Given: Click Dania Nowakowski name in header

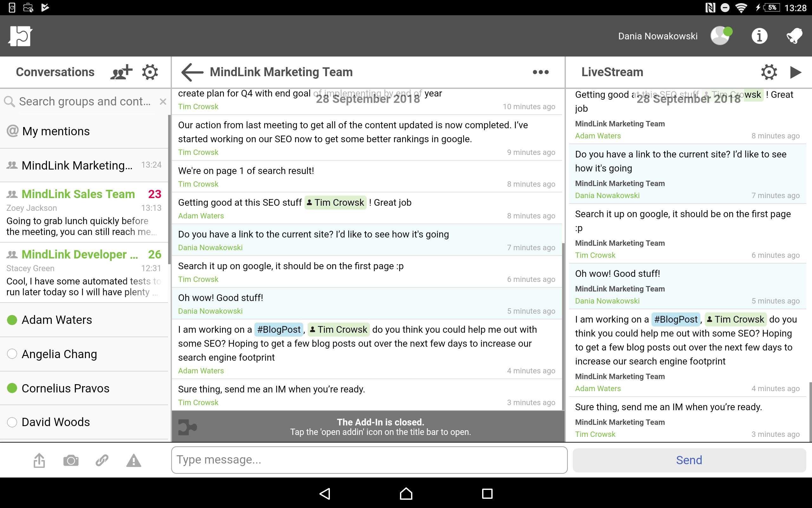Looking at the screenshot, I should tap(658, 36).
